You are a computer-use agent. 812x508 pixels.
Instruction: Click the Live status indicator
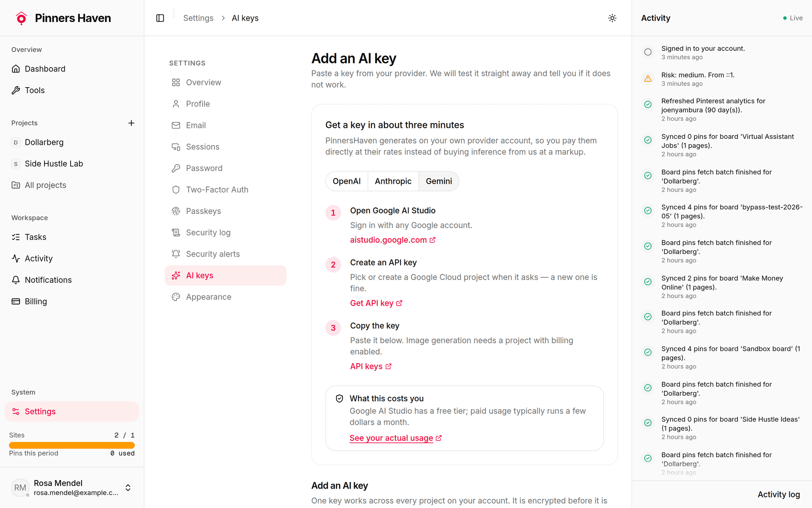click(793, 18)
